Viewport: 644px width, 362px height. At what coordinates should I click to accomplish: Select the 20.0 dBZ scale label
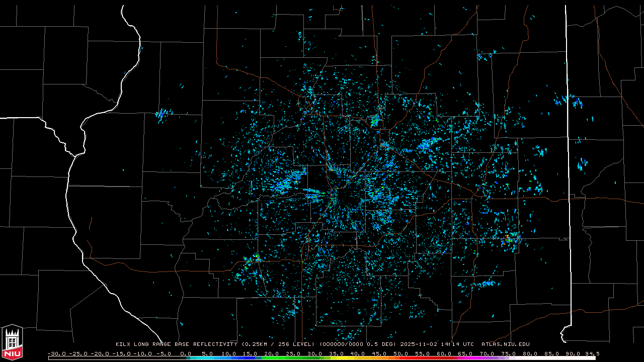(x=272, y=353)
